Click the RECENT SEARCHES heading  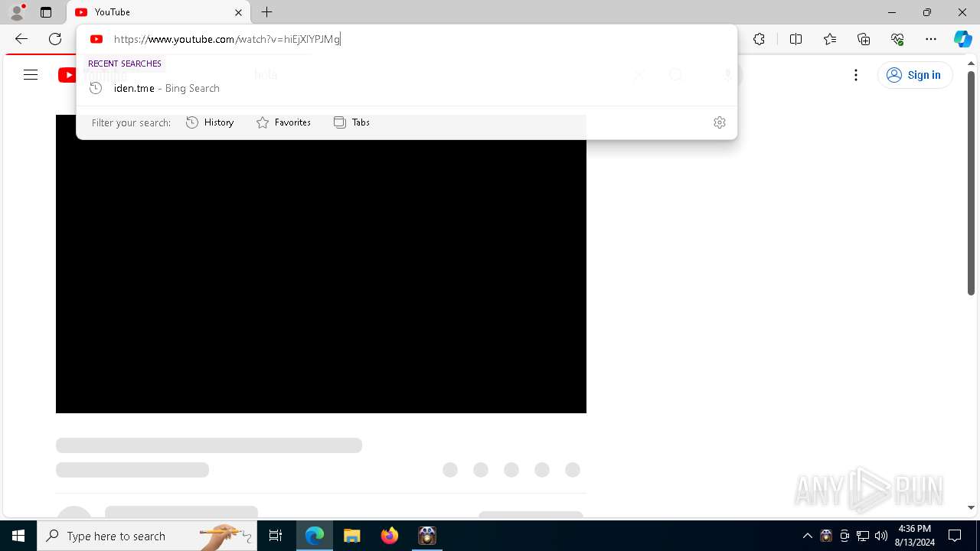click(125, 64)
